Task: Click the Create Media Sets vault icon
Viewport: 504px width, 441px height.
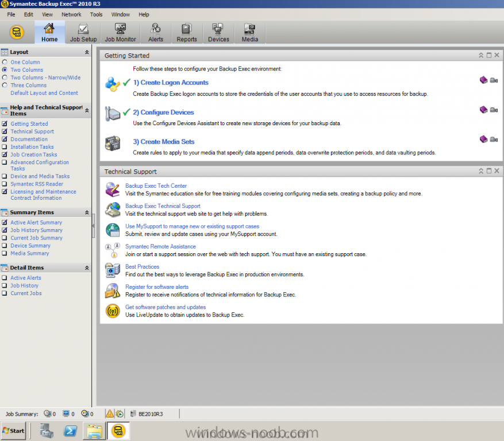Action: pyautogui.click(x=113, y=143)
